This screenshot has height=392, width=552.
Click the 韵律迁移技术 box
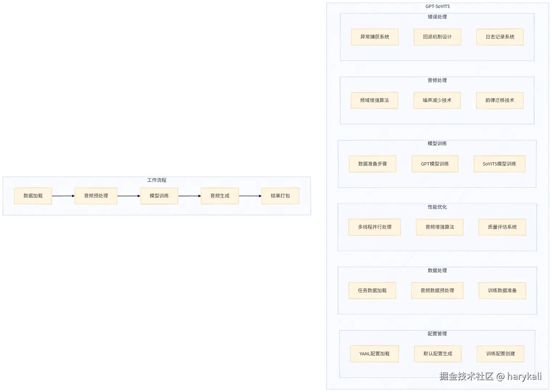click(500, 101)
